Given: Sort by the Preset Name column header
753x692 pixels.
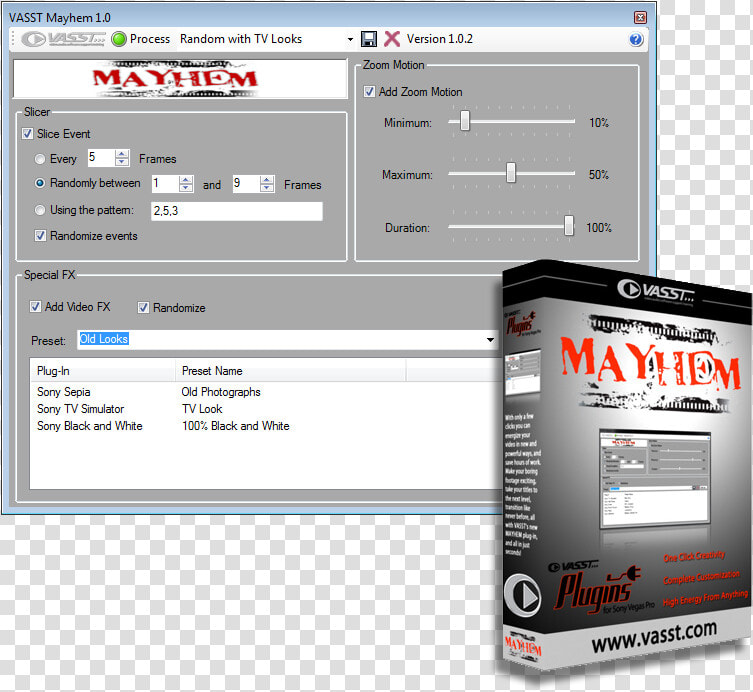Looking at the screenshot, I should pos(291,371).
